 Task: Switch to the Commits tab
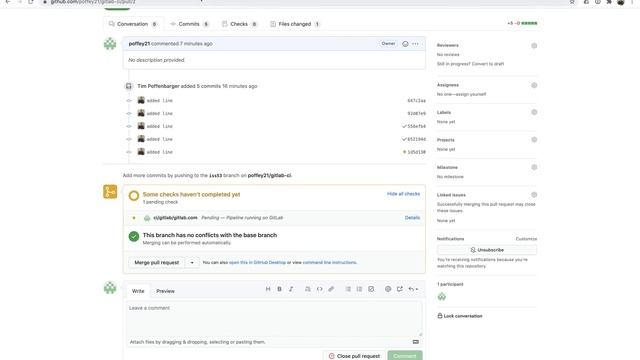coord(189,24)
